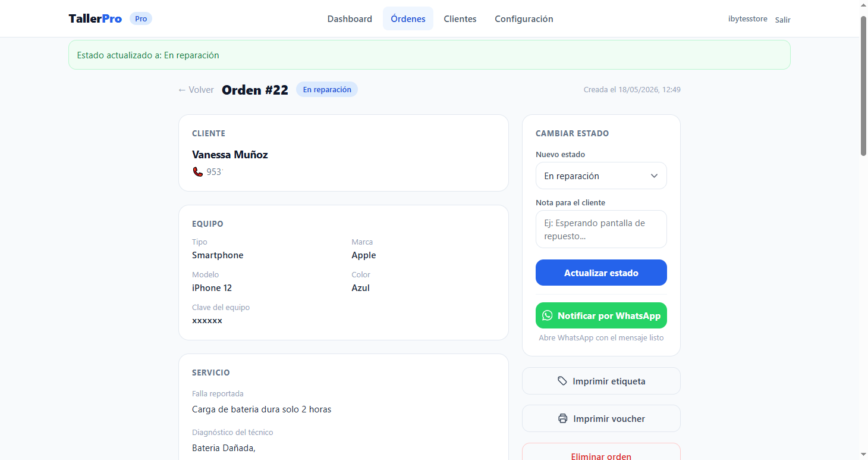Screen dimensions: 868x460
Task: Click the Azul color value
Action: tap(361, 288)
